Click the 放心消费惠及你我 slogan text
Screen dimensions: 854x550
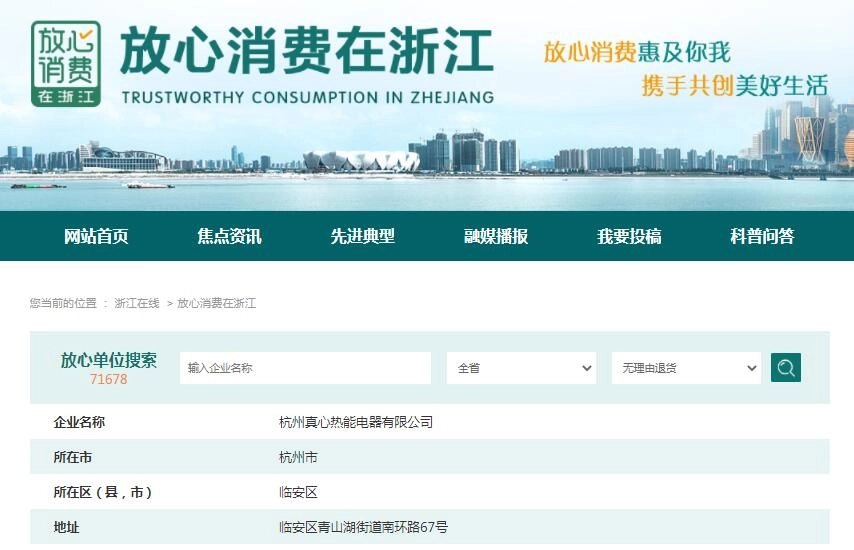point(637,52)
